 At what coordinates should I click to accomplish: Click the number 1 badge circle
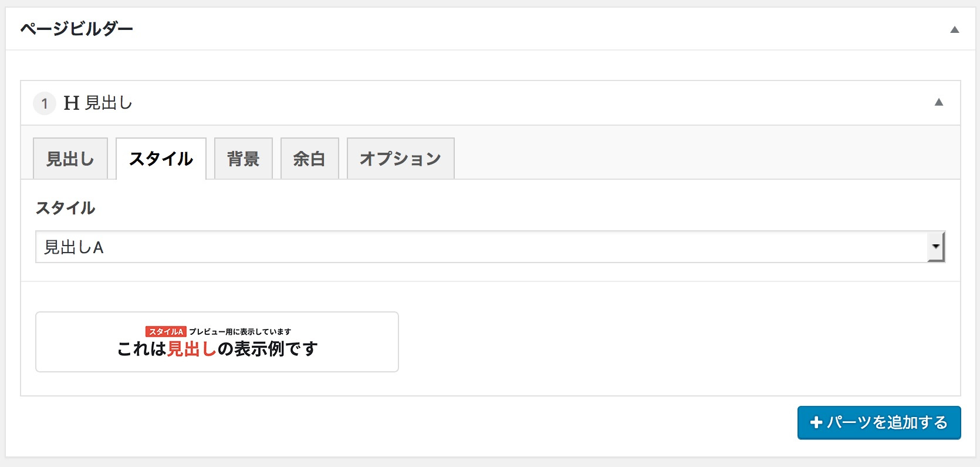(44, 103)
